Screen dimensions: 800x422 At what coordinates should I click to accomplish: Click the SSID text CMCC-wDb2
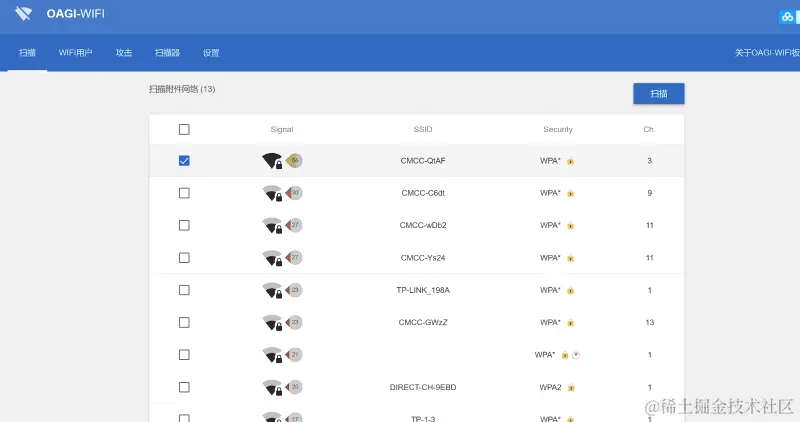423,225
